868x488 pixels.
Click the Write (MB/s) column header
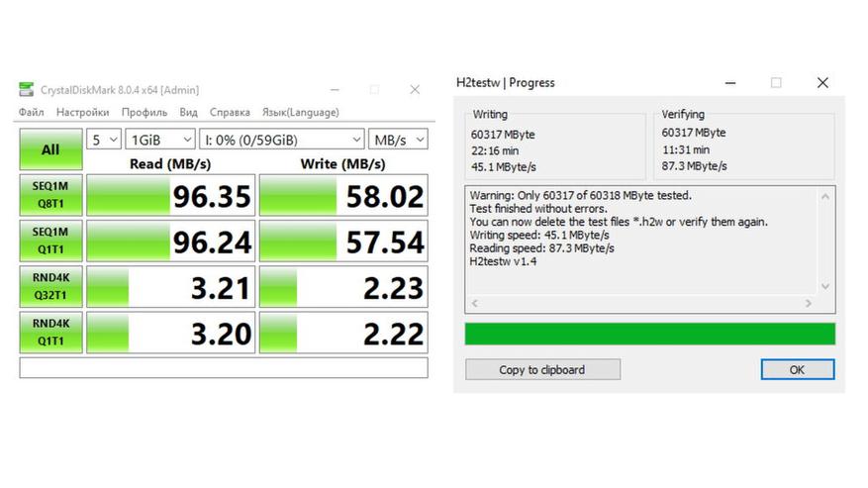(x=342, y=164)
